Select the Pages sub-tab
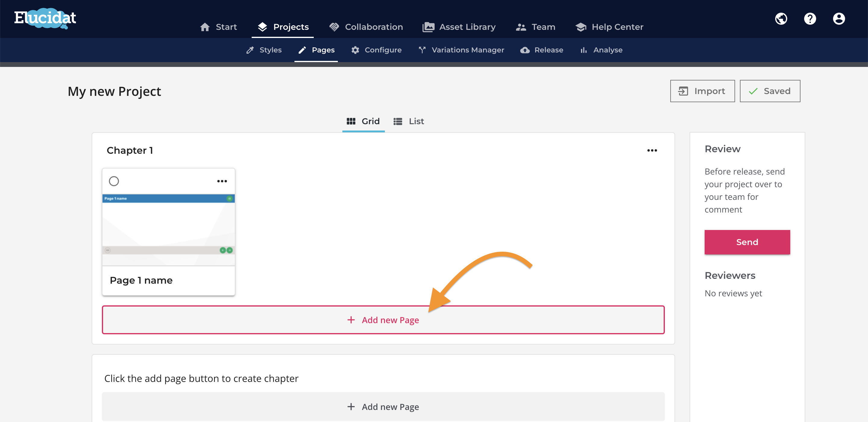The image size is (868, 422). (316, 50)
